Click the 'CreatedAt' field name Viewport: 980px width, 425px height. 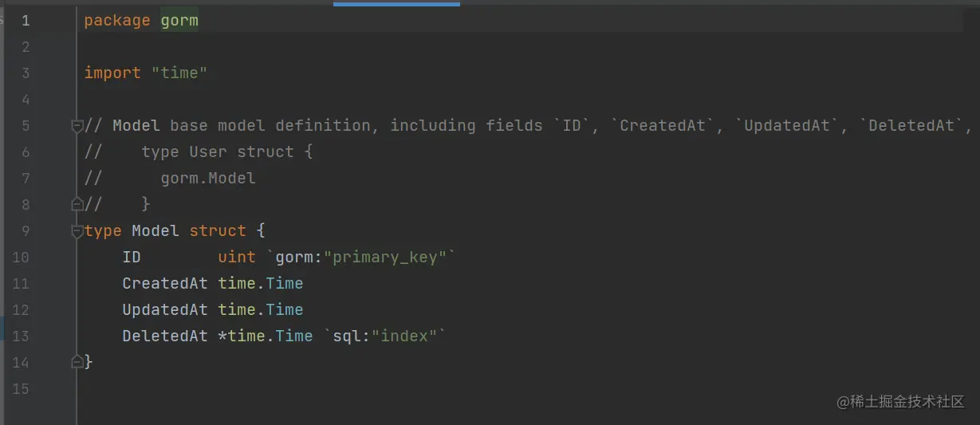coord(165,283)
